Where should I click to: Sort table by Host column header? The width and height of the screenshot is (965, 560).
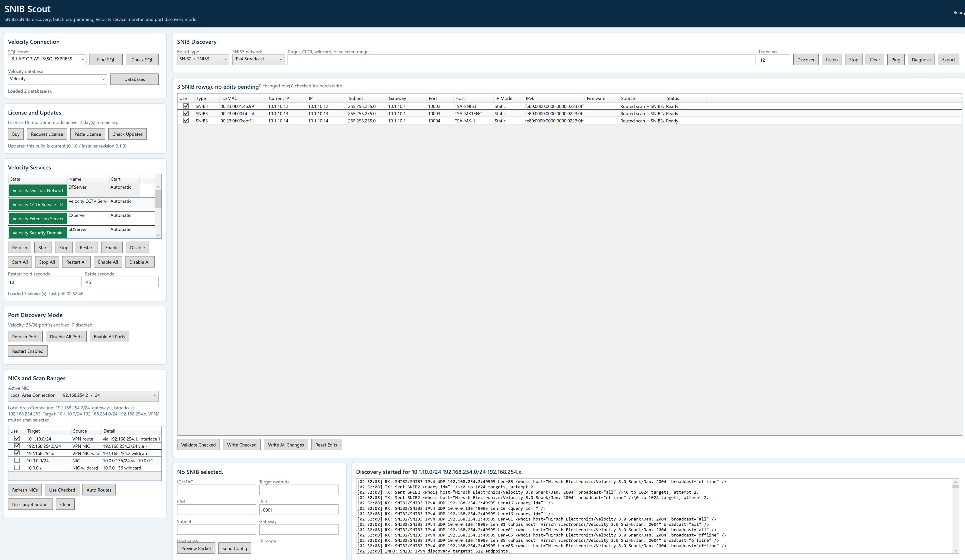pos(473,98)
